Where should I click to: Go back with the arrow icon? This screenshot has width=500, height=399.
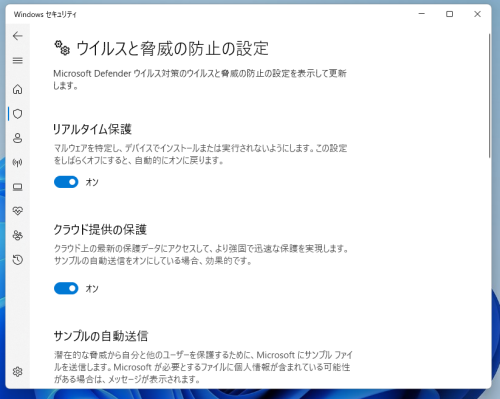point(18,36)
